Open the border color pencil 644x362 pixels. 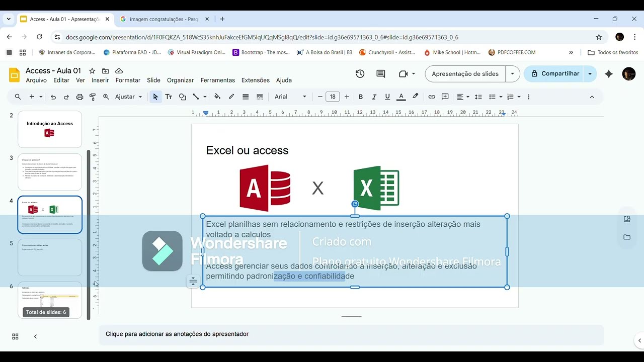[231, 97]
